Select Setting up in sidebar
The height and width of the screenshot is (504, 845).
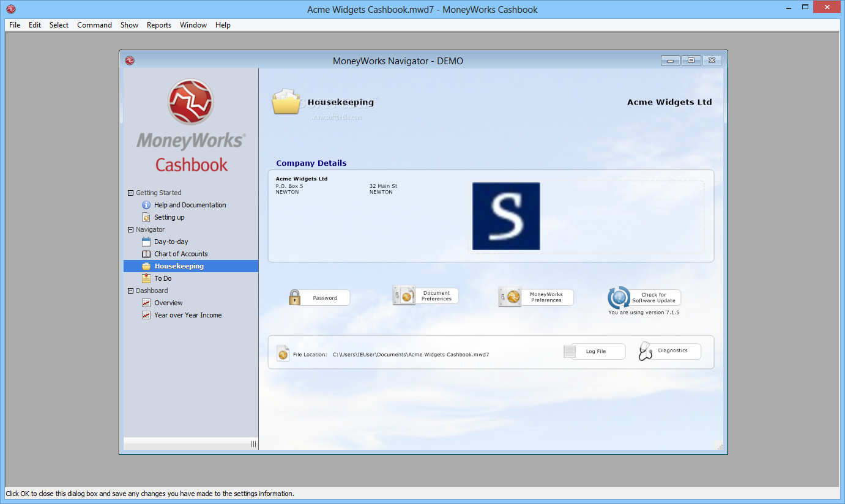pyautogui.click(x=169, y=217)
